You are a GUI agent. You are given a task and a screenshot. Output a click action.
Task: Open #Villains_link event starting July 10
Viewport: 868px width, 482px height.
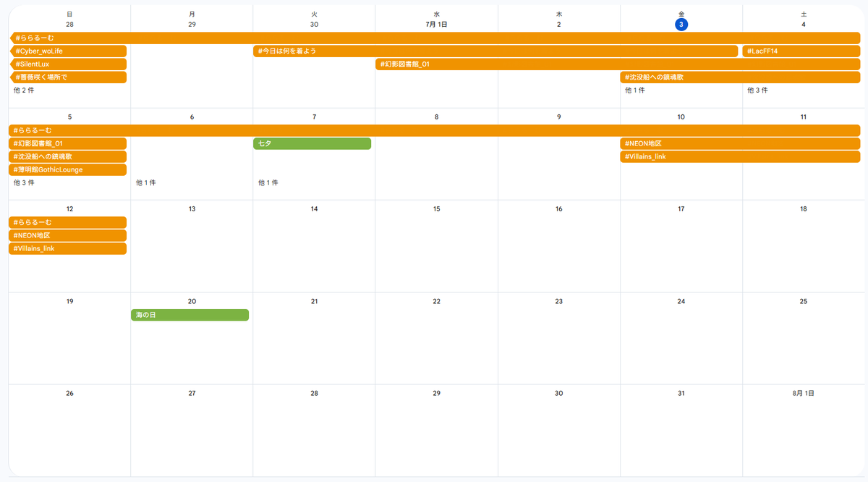pyautogui.click(x=740, y=157)
